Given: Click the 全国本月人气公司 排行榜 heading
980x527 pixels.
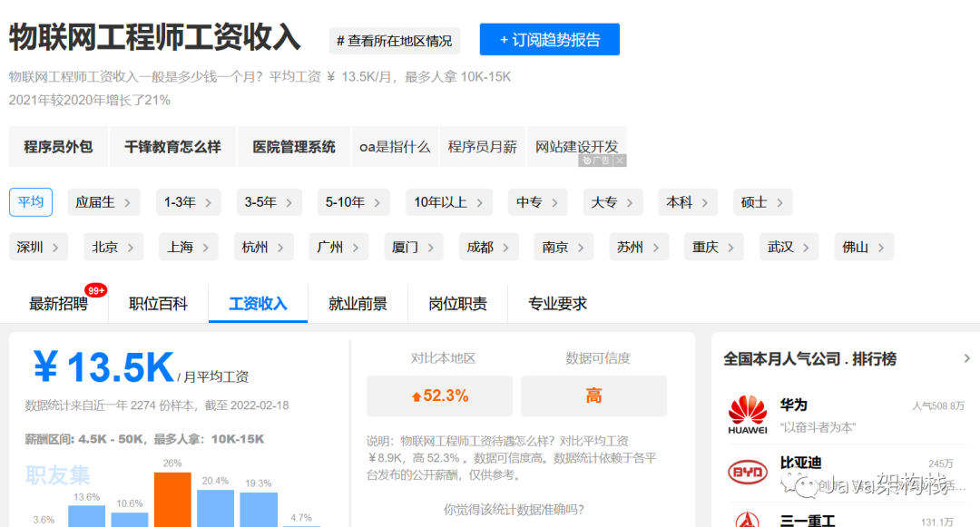Looking at the screenshot, I should 810,359.
